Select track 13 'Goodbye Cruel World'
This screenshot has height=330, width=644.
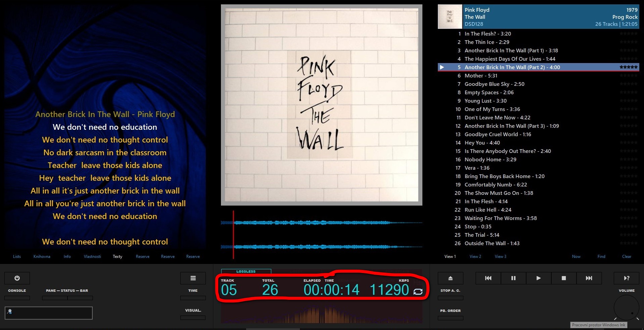[538, 134]
